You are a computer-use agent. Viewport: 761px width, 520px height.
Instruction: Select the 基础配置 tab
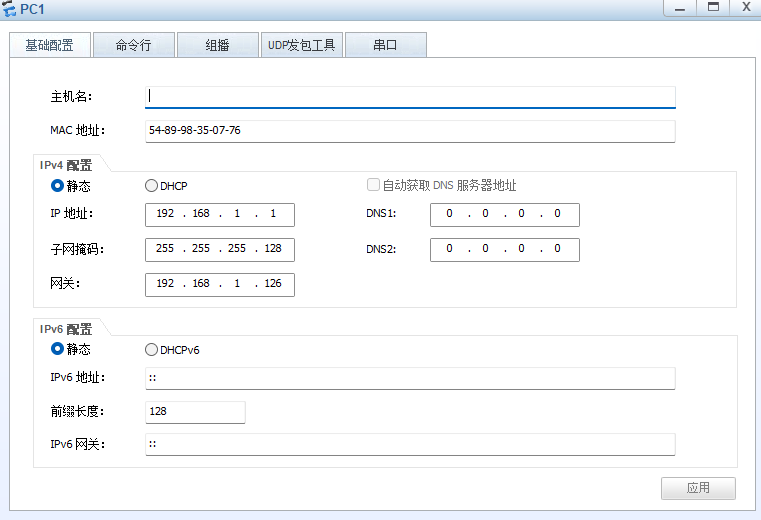(50, 45)
